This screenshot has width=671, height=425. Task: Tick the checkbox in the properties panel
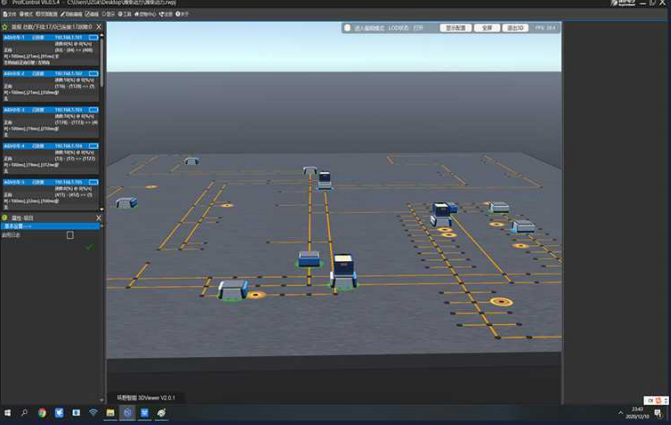(x=70, y=235)
